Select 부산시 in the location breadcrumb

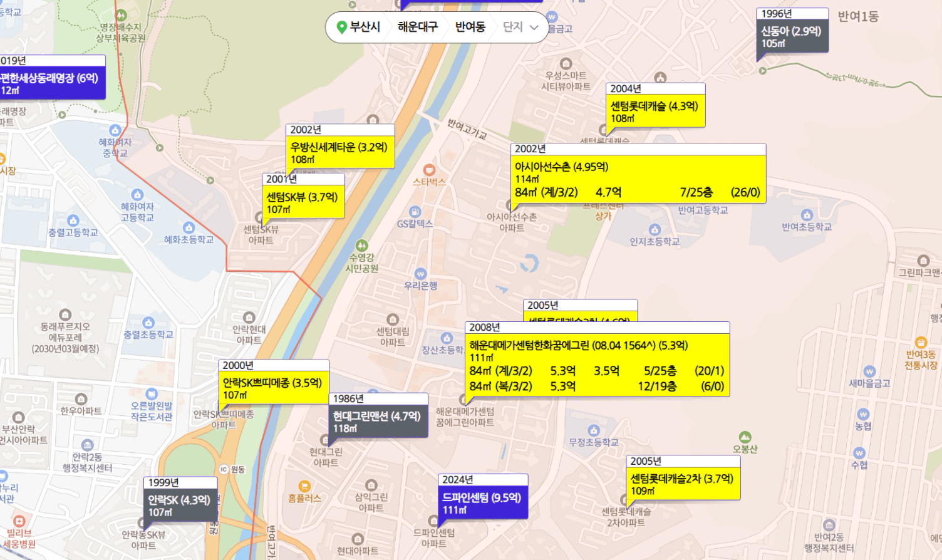[365, 27]
